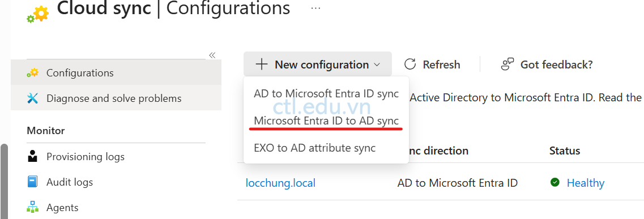Open the locchung.local configuration link
Screen dimensions: 644x219
(280, 183)
